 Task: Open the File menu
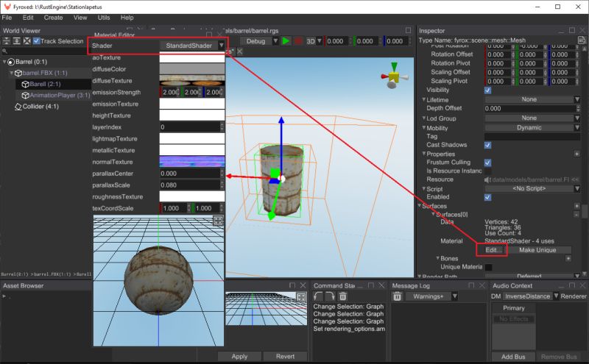(7, 18)
